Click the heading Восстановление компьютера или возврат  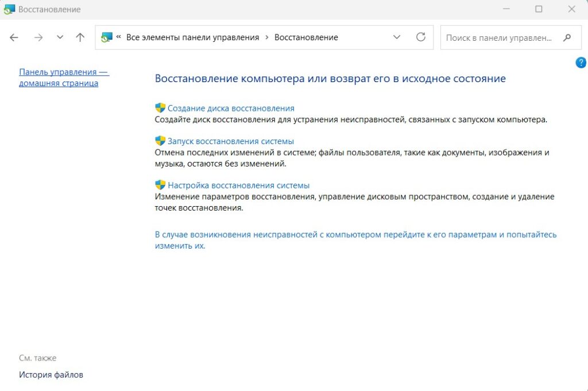pos(330,79)
